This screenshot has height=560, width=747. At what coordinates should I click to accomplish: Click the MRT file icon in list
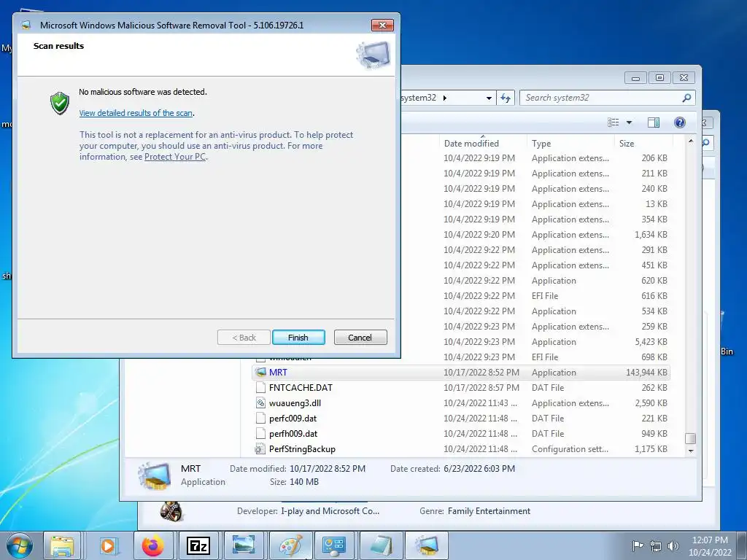tap(260, 373)
